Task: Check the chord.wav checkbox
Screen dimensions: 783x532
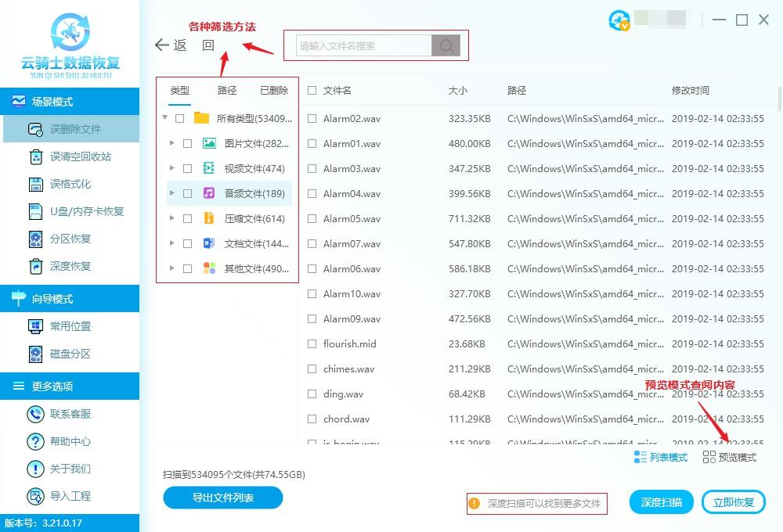Action: pos(312,419)
